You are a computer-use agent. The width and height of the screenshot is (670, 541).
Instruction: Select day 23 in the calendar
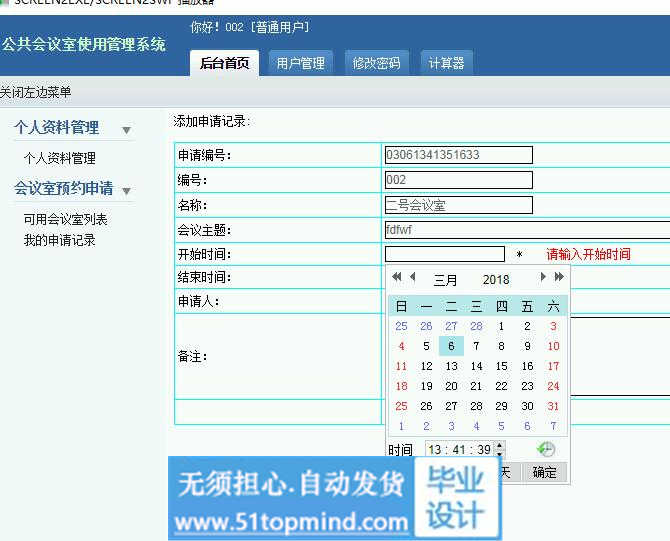pos(527,386)
